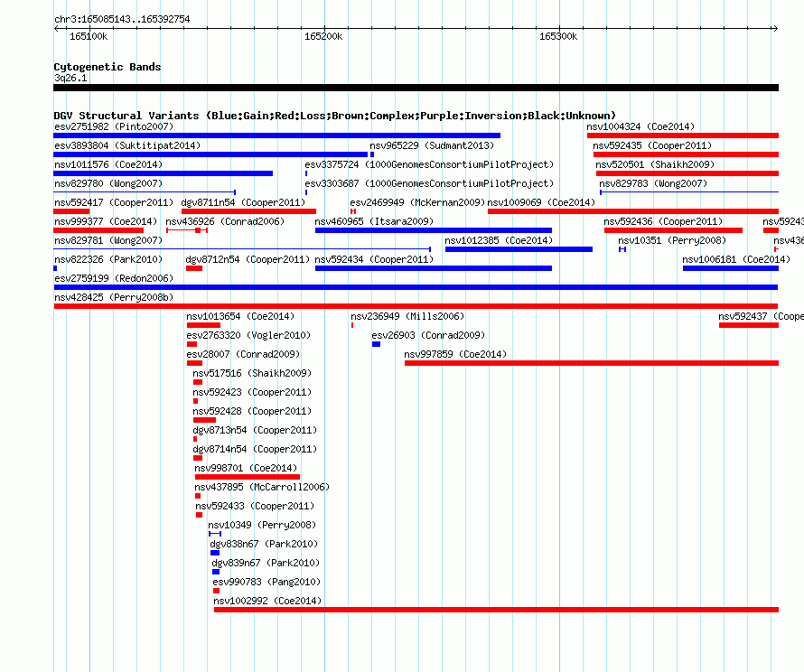
Task: Click the nsv592437 label near right edge
Action: [x=761, y=316]
